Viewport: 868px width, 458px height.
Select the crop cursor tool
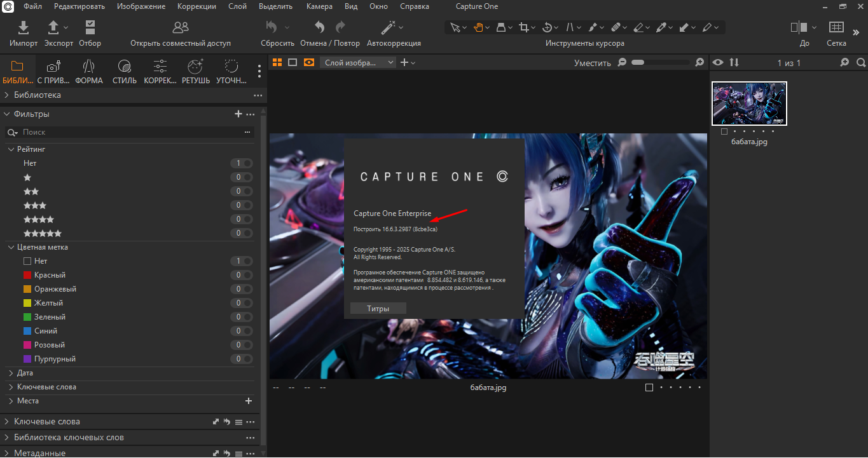tap(523, 27)
